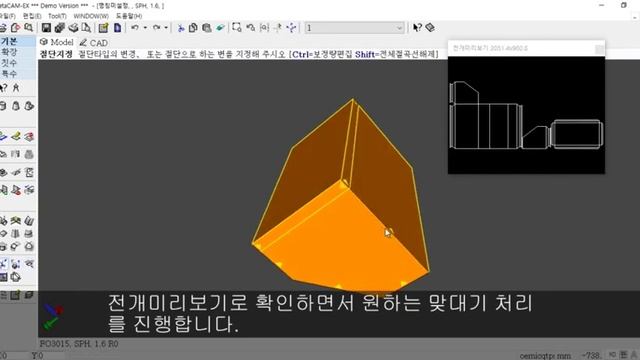Switch to the CAD tab
This screenshot has height=360, width=640.
point(93,42)
